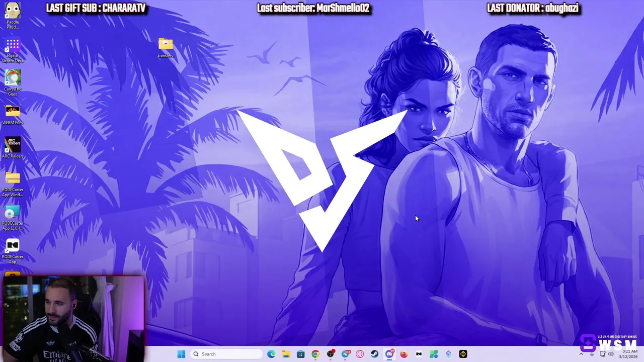Open Telegram from the taskbar

tap(345, 354)
